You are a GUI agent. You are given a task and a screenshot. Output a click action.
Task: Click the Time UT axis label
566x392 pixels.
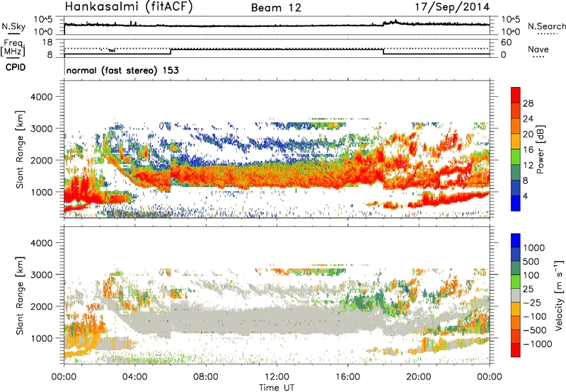click(277, 387)
